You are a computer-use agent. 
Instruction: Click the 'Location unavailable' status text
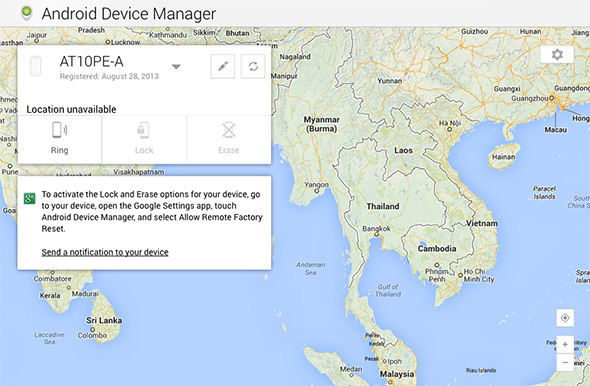(x=71, y=109)
